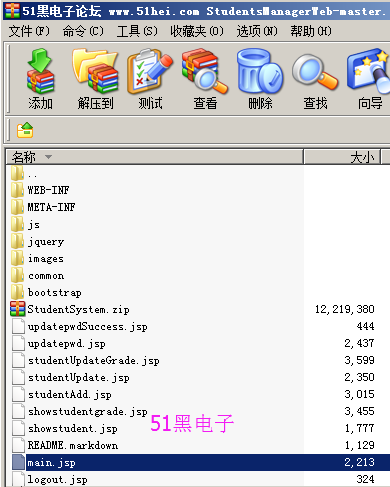390x487 pixels.
Task: Select the studentAdd.jsp file name
Action: point(70,395)
